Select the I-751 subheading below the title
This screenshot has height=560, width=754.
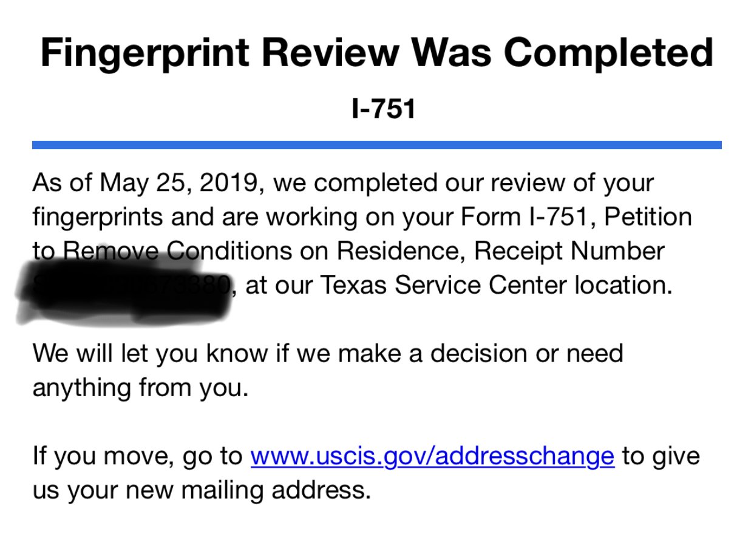383,110
